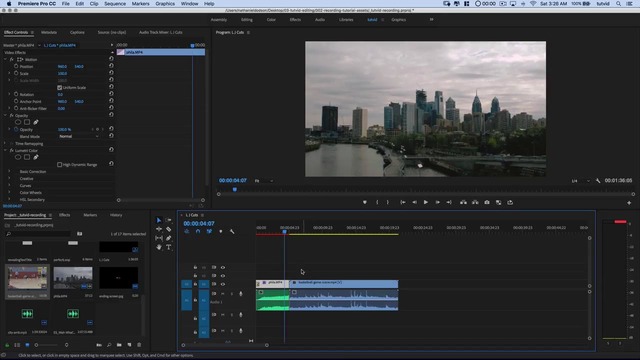
Task: Open Program monitor wrench settings
Action: [598, 181]
